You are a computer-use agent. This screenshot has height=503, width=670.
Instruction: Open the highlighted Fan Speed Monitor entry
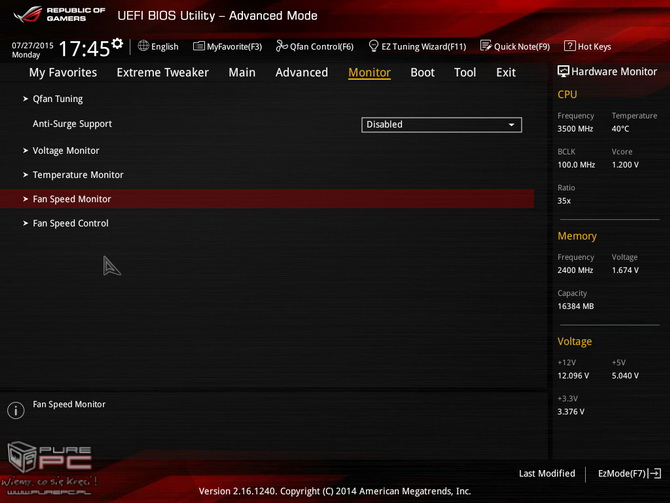pyautogui.click(x=267, y=199)
